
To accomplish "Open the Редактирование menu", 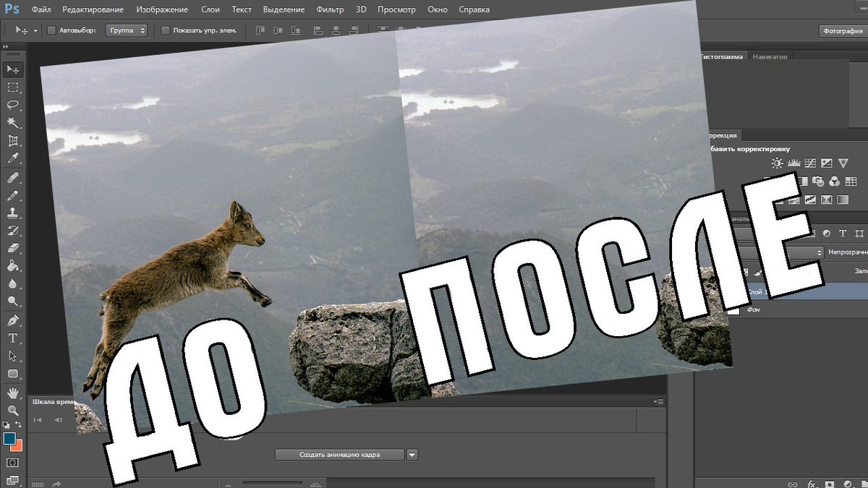I will [x=93, y=9].
